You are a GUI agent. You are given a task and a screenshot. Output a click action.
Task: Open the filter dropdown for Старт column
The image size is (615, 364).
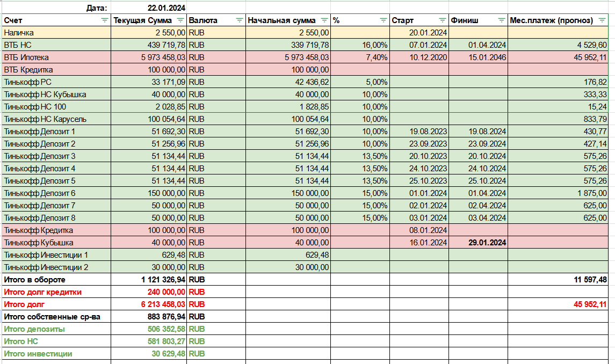tap(443, 20)
